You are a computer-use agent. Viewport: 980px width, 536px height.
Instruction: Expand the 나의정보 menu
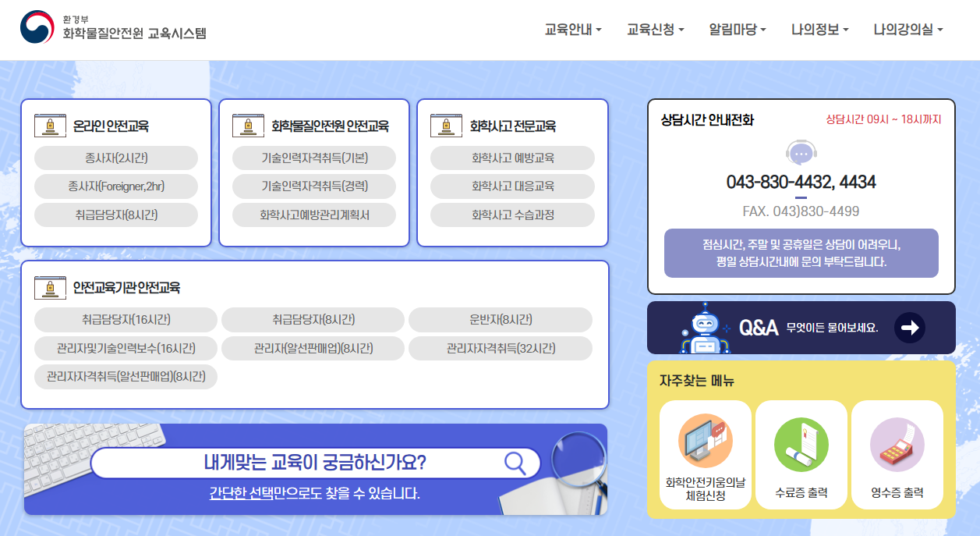click(x=820, y=30)
